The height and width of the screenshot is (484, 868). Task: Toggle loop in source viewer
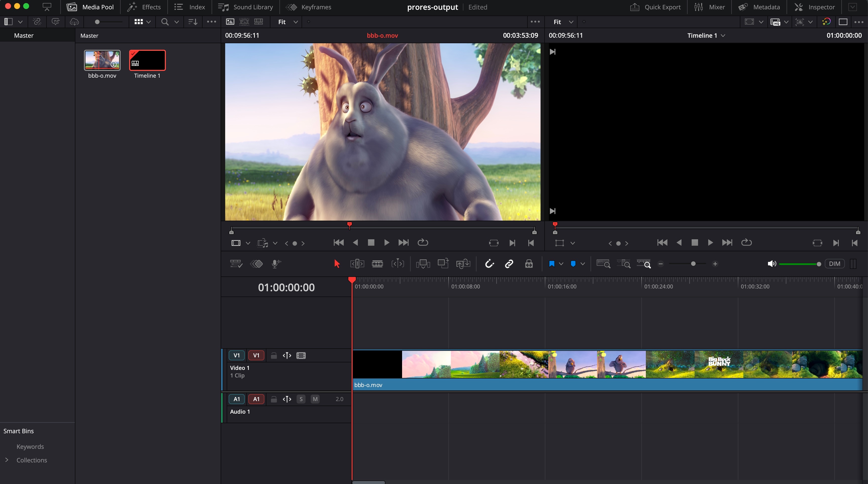[422, 243]
